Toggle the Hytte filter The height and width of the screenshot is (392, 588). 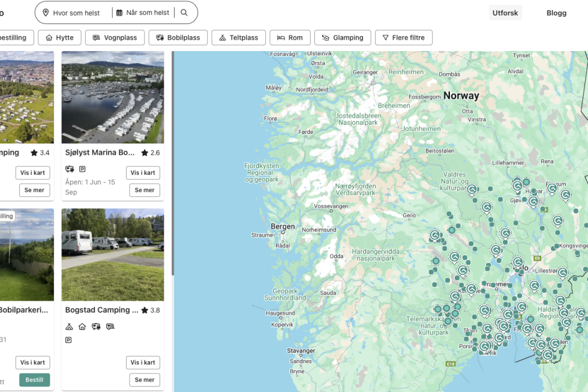[59, 37]
